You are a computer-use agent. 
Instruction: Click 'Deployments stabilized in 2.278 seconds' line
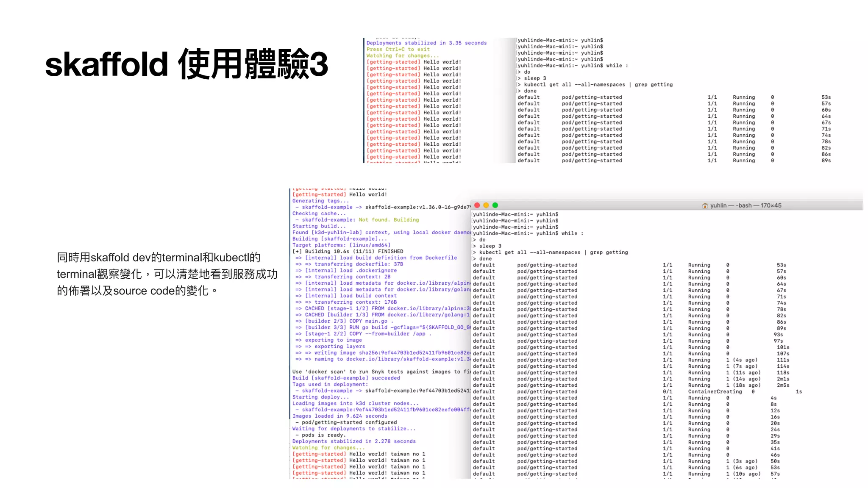pyautogui.click(x=354, y=441)
